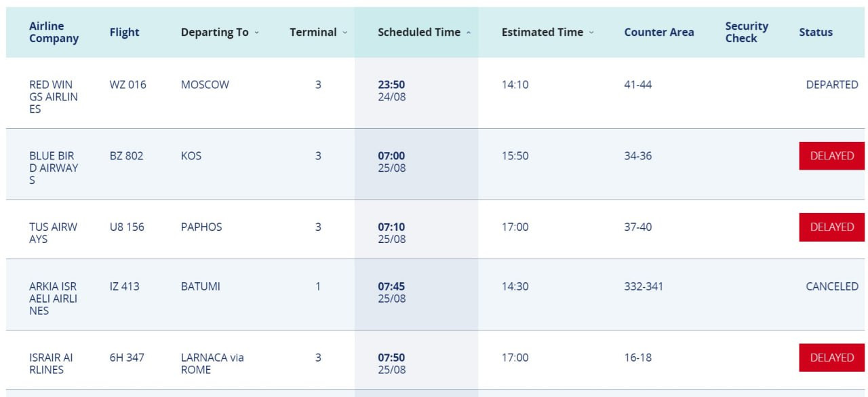
Task: Click the Security Check header
Action: pyautogui.click(x=746, y=32)
